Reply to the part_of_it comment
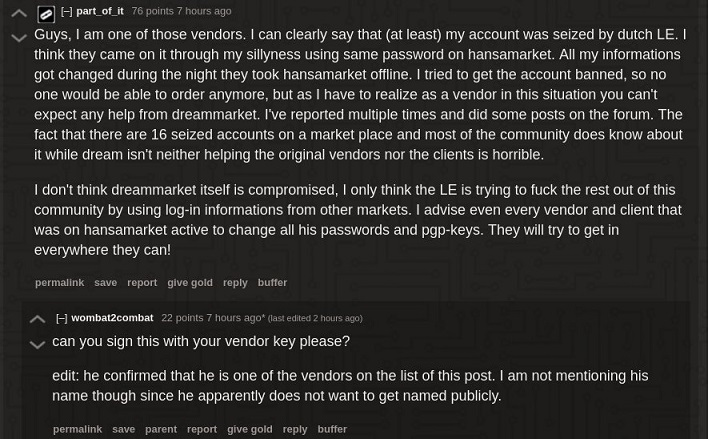This screenshot has height=439, width=708. (235, 283)
